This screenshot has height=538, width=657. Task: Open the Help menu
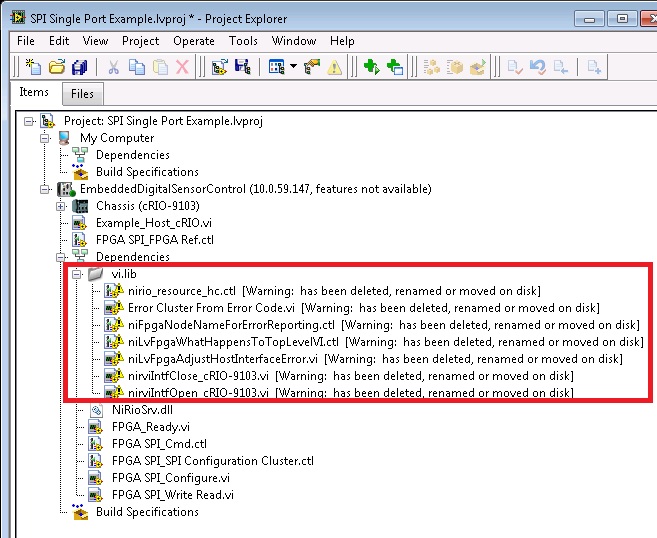coord(342,41)
